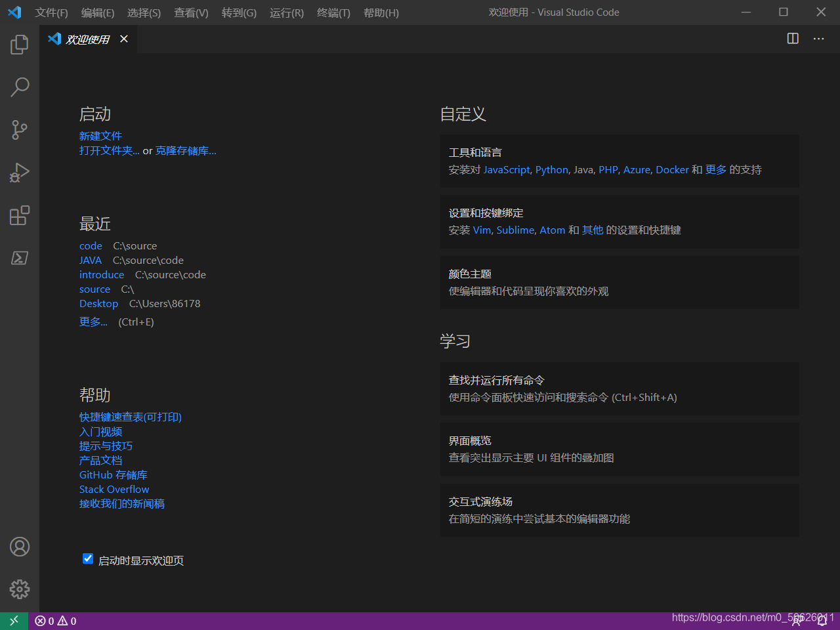Viewport: 840px width, 630px height.
Task: Open notifications bell in status bar
Action: (x=822, y=621)
